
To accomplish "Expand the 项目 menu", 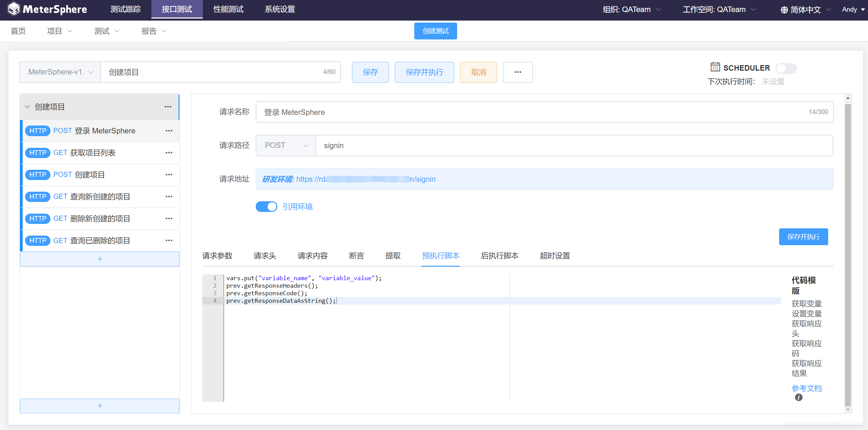I will pyautogui.click(x=59, y=31).
